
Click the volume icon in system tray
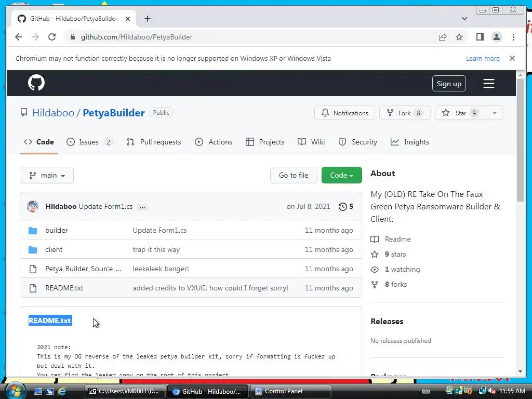click(x=491, y=391)
